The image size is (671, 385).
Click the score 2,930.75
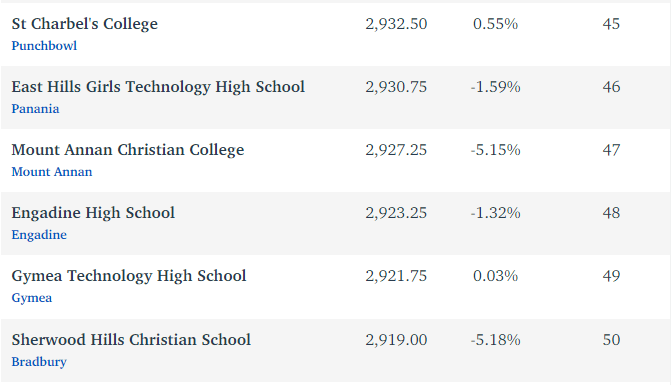pos(396,87)
